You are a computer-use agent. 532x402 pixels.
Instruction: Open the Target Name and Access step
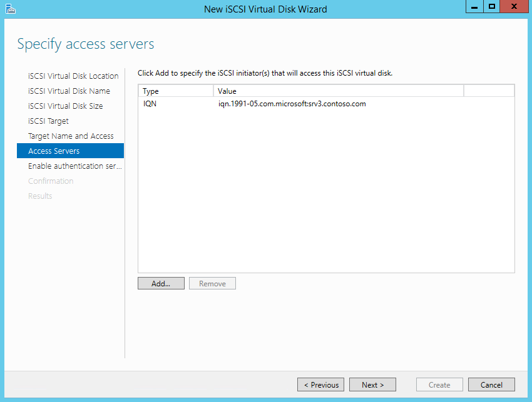point(71,136)
